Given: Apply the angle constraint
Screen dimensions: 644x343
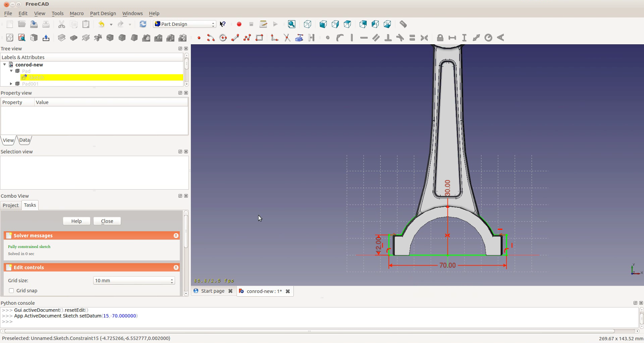Looking at the screenshot, I should tap(500, 38).
